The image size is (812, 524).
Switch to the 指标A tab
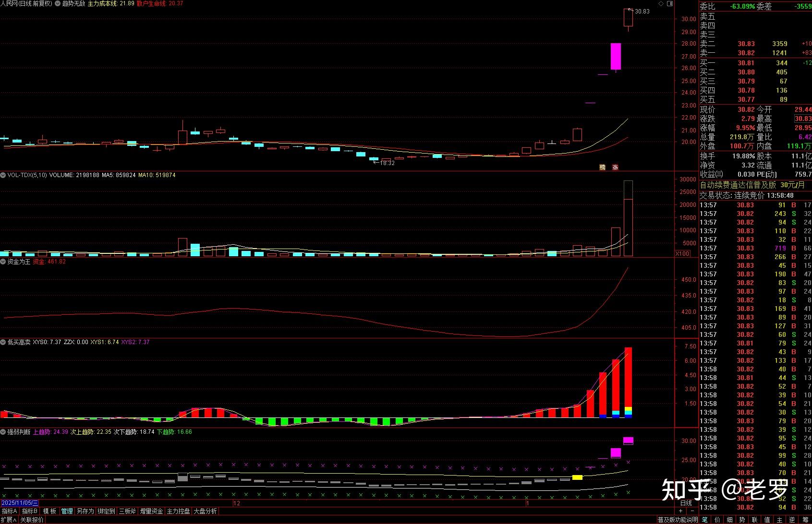pos(10,512)
